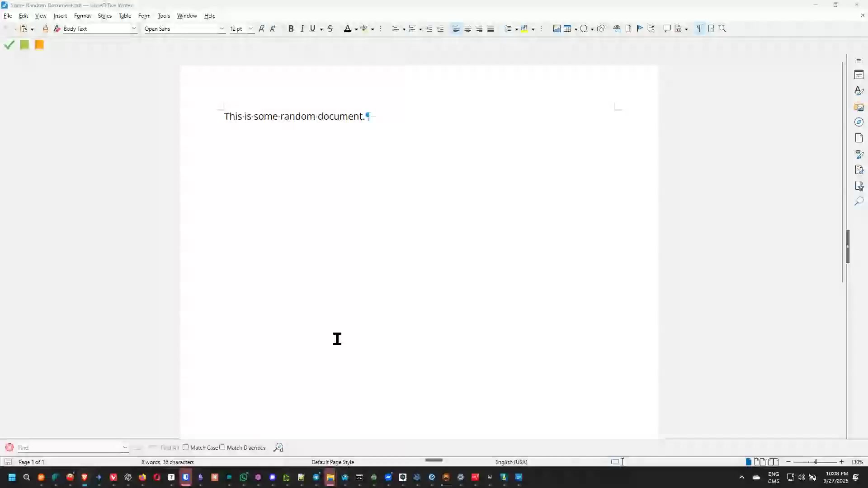Open the Format menu

click(x=82, y=16)
